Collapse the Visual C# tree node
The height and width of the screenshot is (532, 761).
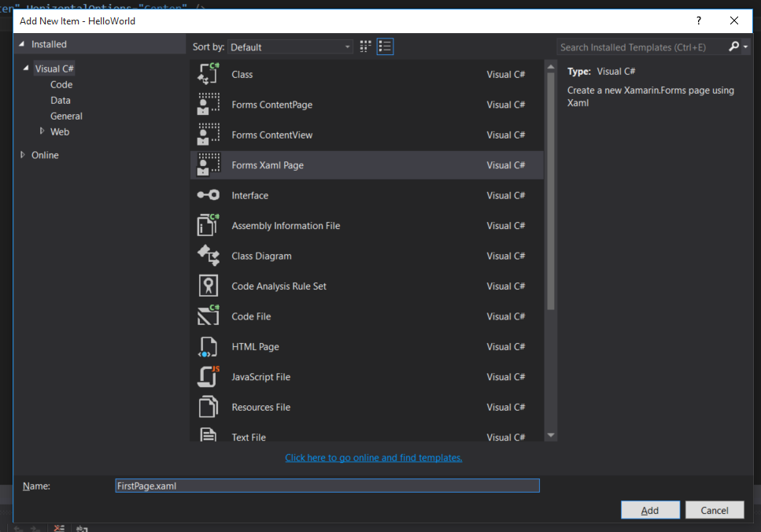pyautogui.click(x=27, y=69)
